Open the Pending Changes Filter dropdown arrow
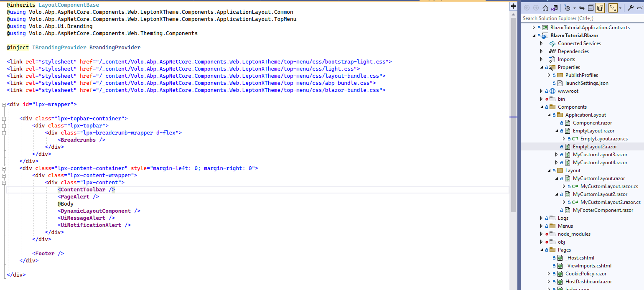 pyautogui.click(x=574, y=8)
